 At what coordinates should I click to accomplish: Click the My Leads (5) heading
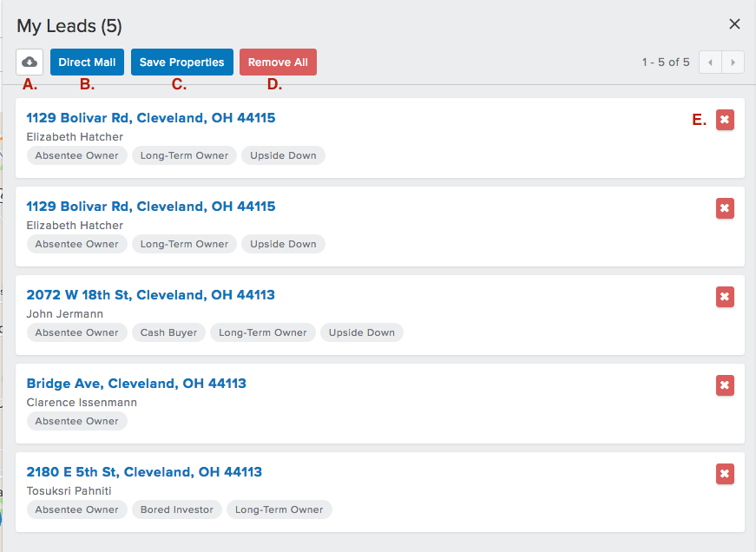69,26
